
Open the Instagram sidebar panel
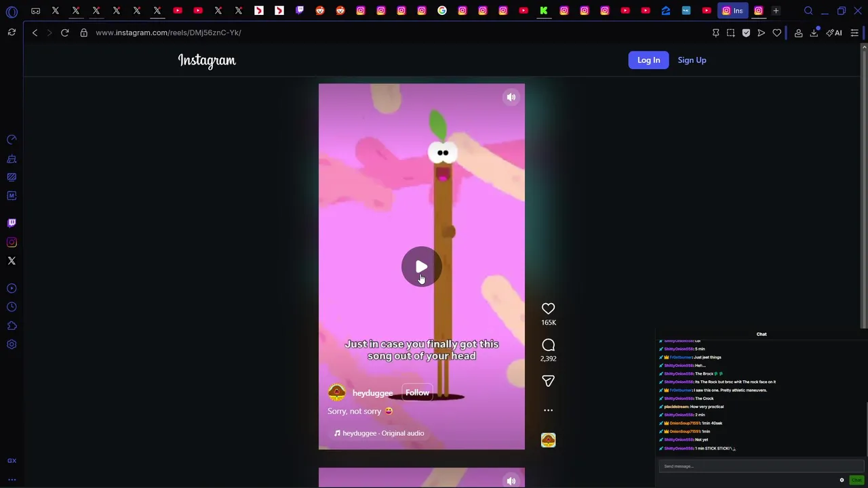tap(12, 242)
